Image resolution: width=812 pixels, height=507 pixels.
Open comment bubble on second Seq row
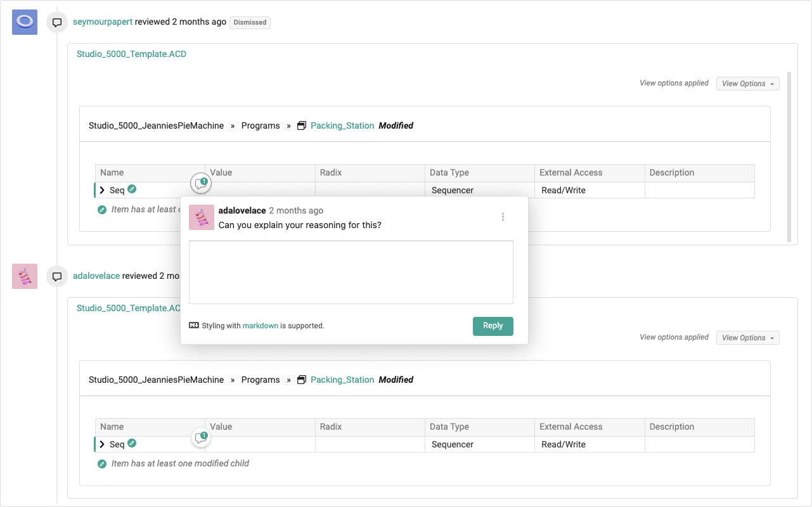(201, 438)
